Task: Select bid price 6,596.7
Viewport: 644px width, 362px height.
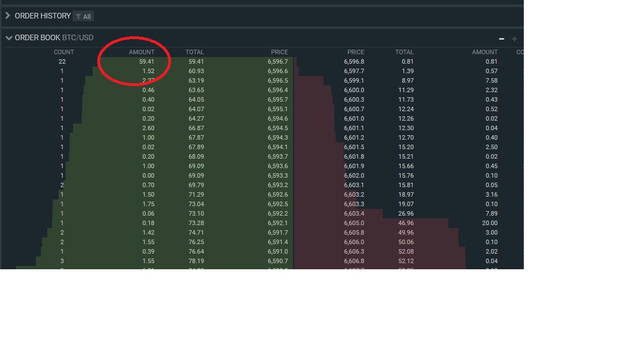Action: [278, 61]
